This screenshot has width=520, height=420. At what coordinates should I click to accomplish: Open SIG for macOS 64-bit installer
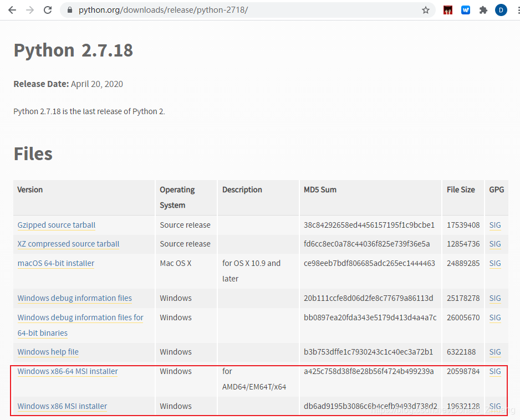[495, 263]
